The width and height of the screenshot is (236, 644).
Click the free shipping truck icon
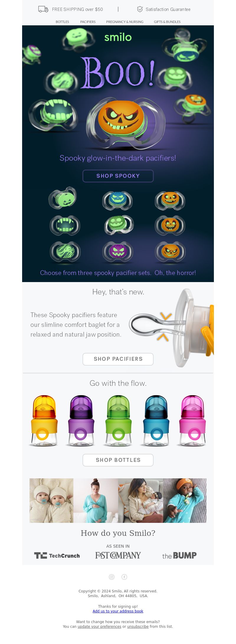coord(43,9)
